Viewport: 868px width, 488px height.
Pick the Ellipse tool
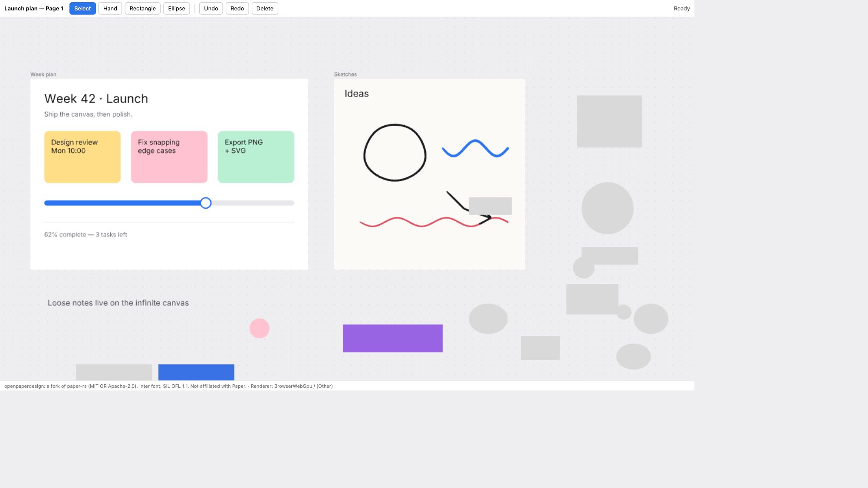pos(177,8)
